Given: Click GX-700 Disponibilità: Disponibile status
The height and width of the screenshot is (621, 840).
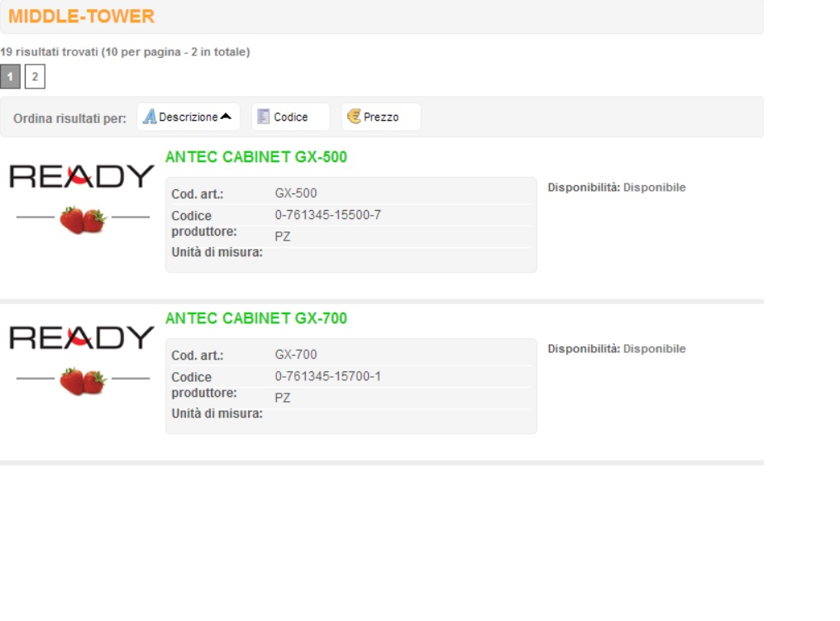Looking at the screenshot, I should 617,349.
